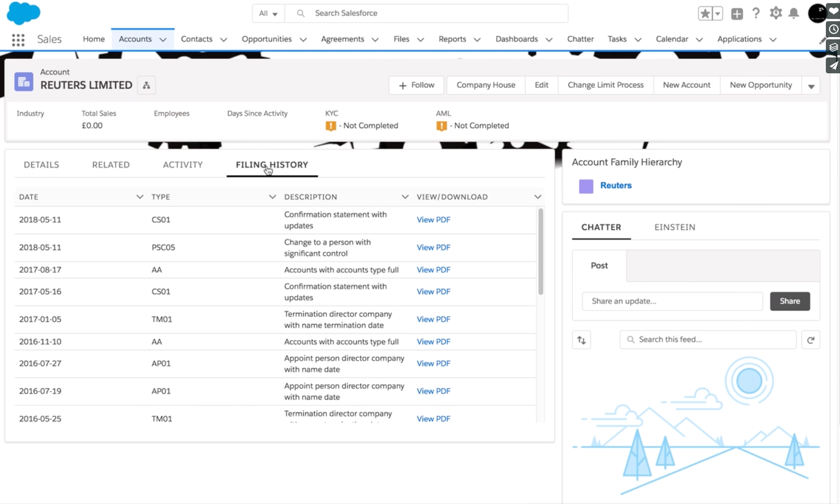Switch to the EINSTEIN tab
This screenshot has height=504, width=840.
675,227
